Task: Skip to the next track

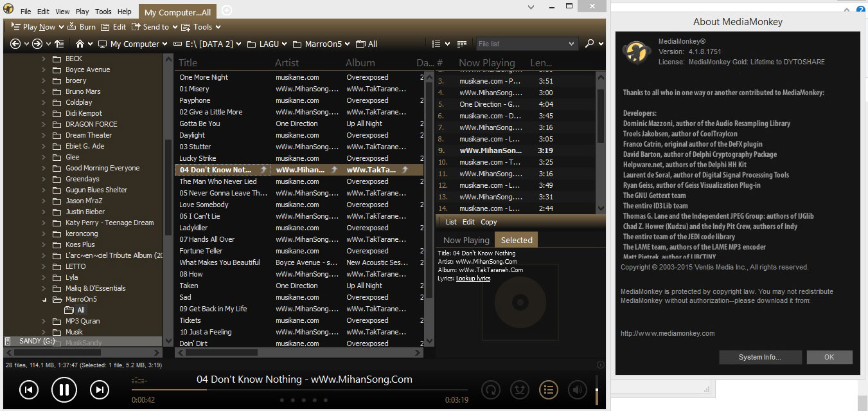Action: point(99,389)
